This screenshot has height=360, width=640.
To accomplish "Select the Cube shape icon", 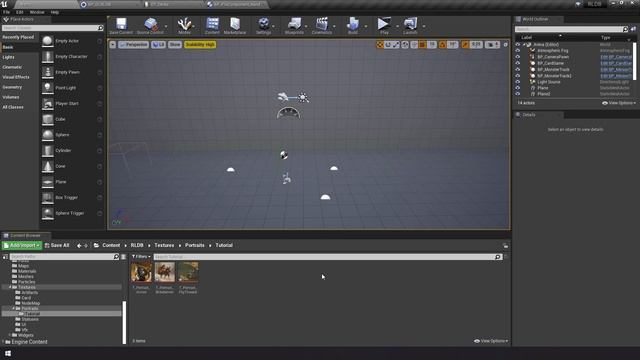I will [48, 119].
